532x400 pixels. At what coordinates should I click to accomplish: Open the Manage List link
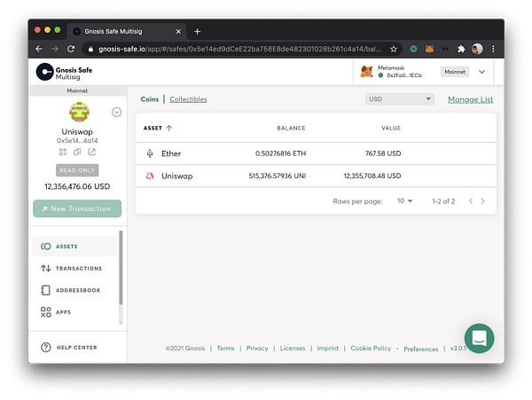pyautogui.click(x=470, y=99)
